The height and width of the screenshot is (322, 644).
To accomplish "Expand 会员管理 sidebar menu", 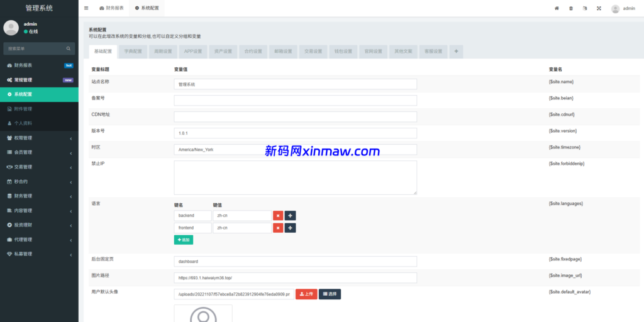I will point(39,152).
